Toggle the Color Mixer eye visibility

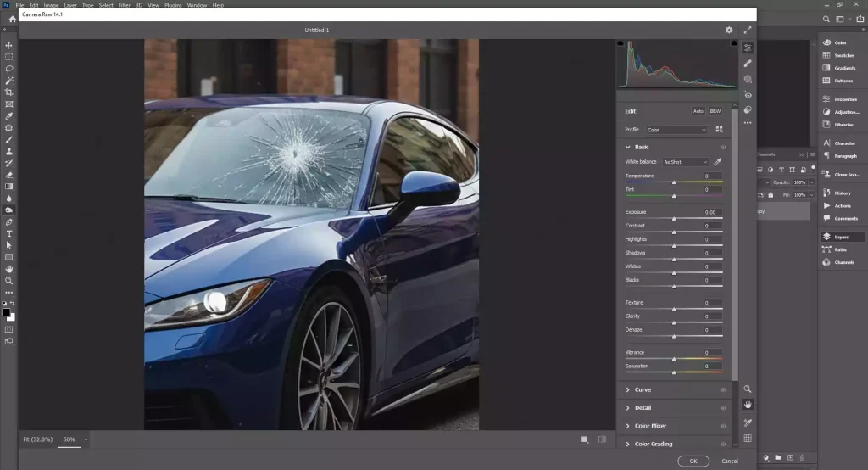(x=723, y=426)
